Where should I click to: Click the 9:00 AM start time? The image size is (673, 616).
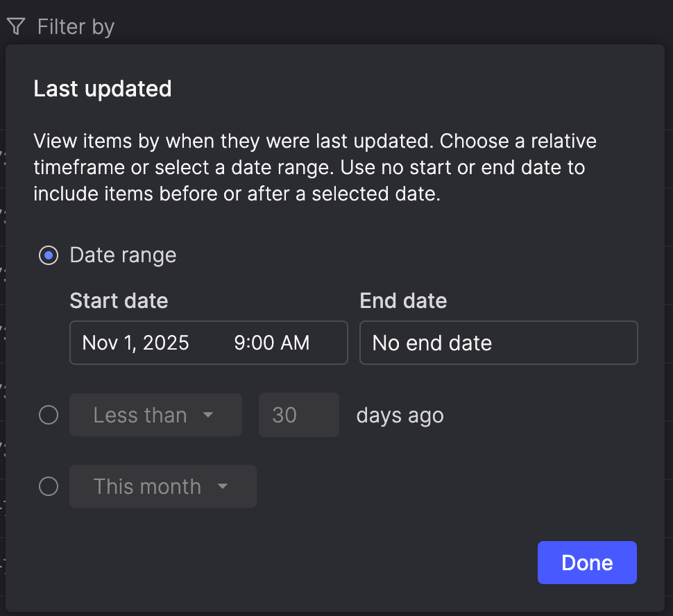click(x=272, y=343)
